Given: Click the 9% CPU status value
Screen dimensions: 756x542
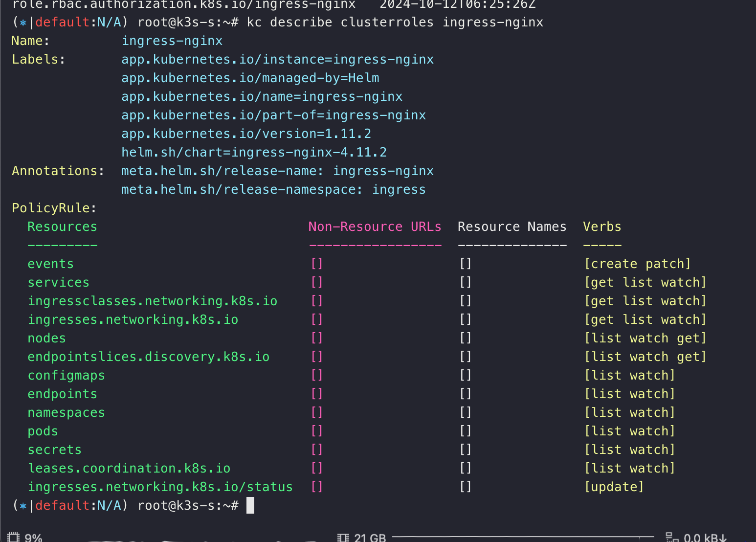Looking at the screenshot, I should pos(33,538).
